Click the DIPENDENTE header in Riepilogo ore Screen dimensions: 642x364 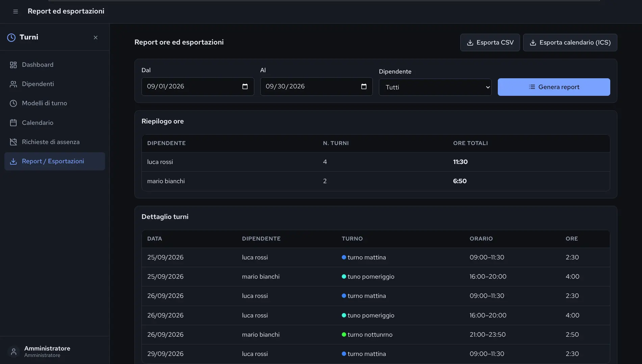[166, 143]
